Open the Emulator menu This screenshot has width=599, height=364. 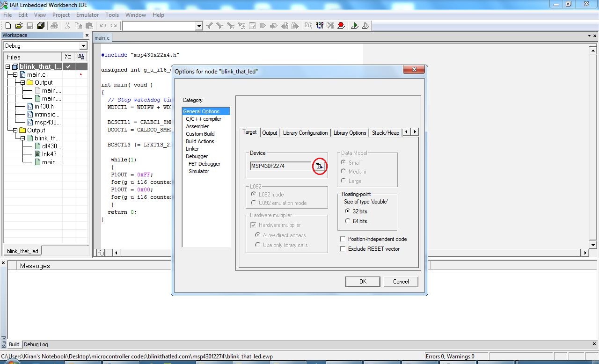point(88,15)
